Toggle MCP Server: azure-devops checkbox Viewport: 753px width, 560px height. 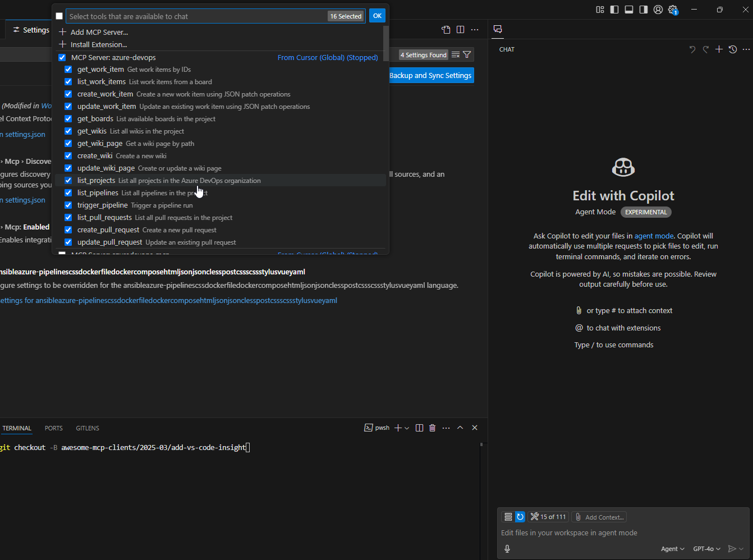62,57
